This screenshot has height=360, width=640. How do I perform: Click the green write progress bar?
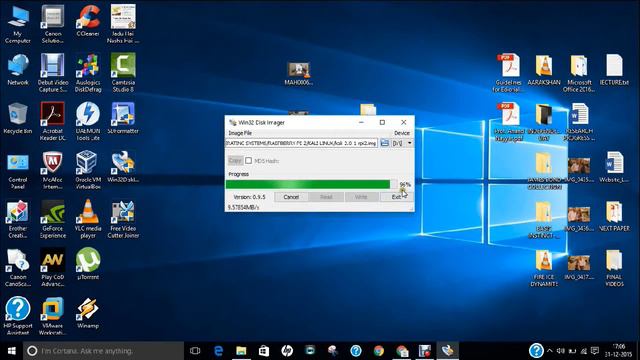point(311,184)
